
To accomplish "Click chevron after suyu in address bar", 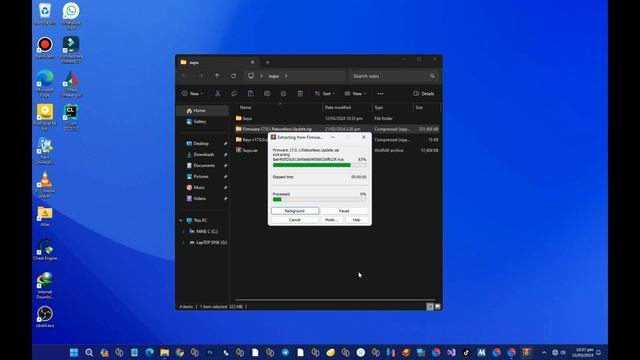I will 286,76.
